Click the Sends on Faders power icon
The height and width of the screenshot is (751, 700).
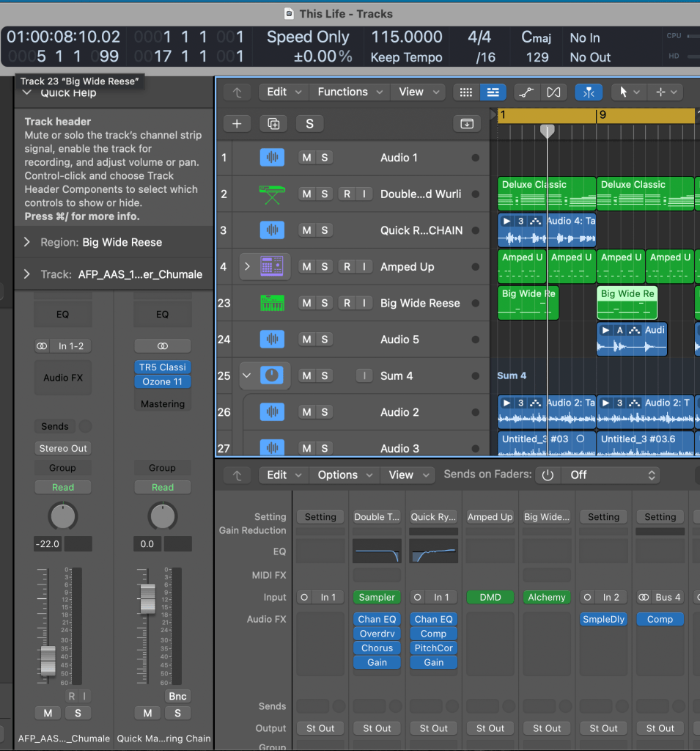548,475
